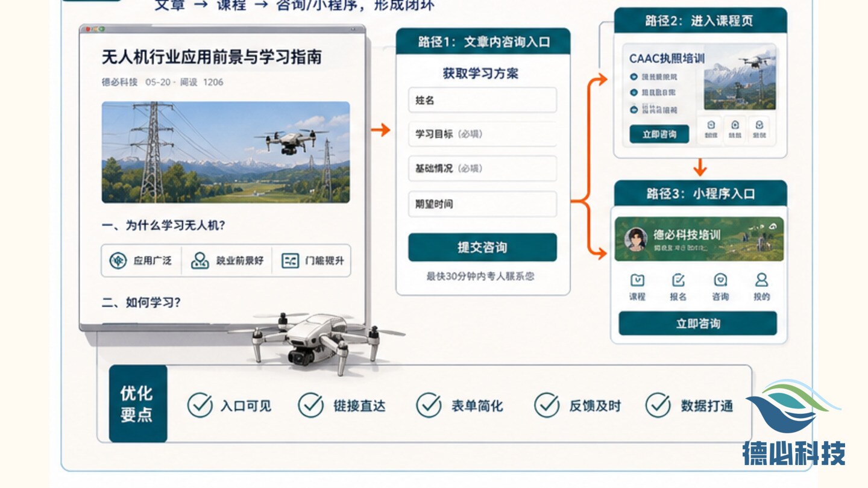
Task: Click 立即咨询 in the 小程序入口 panel
Action: (x=698, y=324)
